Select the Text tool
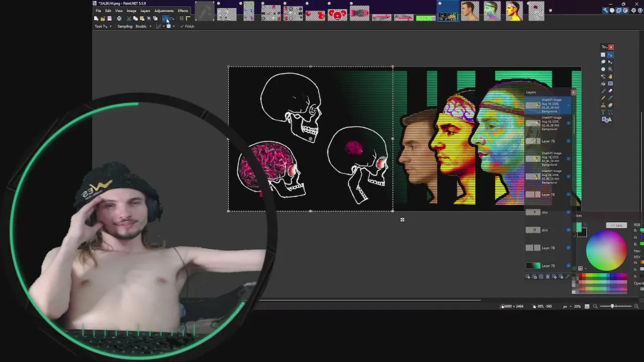 point(603,112)
